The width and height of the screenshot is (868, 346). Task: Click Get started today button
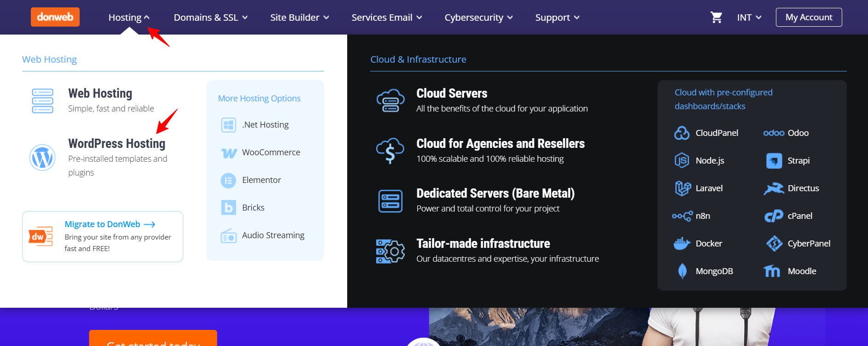(x=153, y=339)
